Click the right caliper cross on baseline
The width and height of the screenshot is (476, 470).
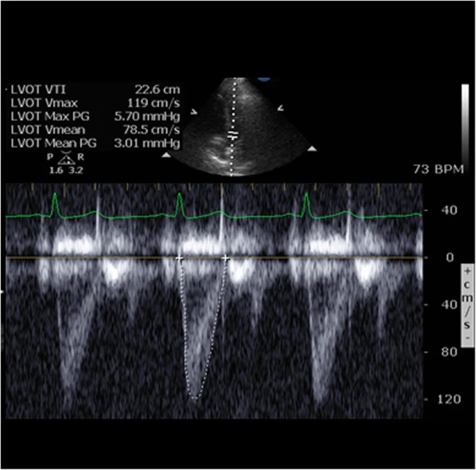click(225, 258)
